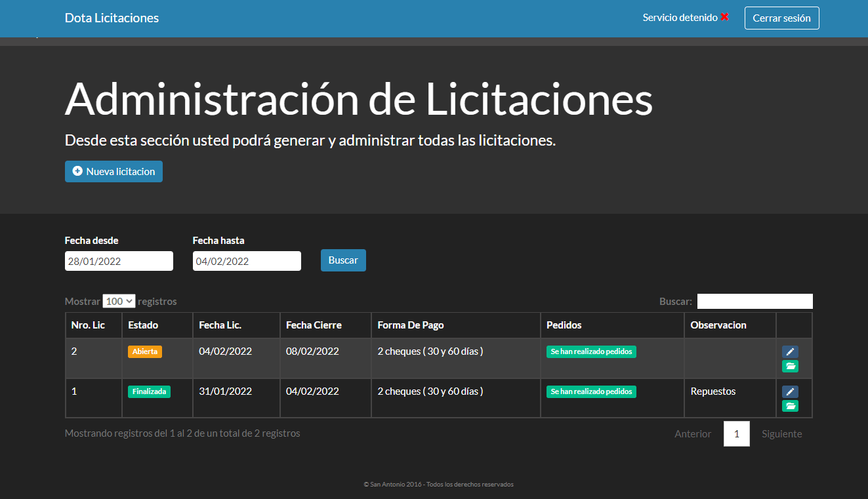Image resolution: width=868 pixels, height=499 pixels.
Task: Click the Fecha desde date field
Action: click(x=119, y=261)
